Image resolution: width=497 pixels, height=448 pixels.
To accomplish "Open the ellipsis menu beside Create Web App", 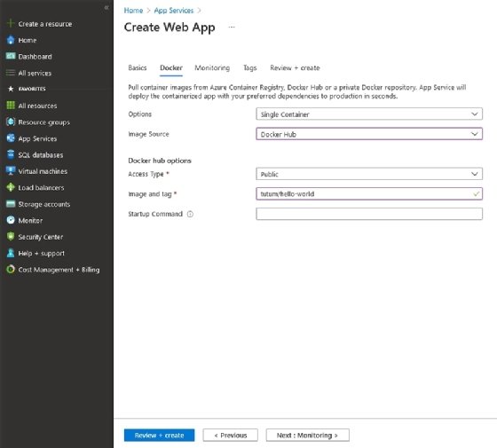I will point(232,28).
